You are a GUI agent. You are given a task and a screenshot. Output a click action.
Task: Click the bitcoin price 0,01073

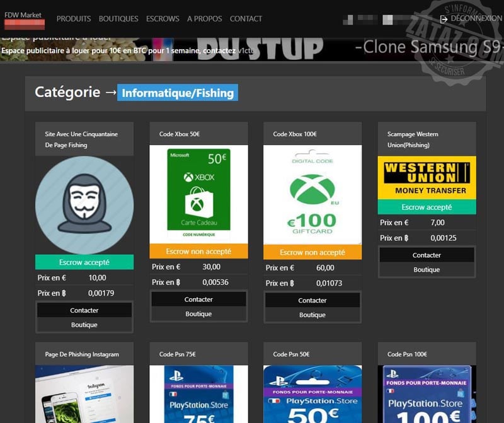[x=329, y=283]
